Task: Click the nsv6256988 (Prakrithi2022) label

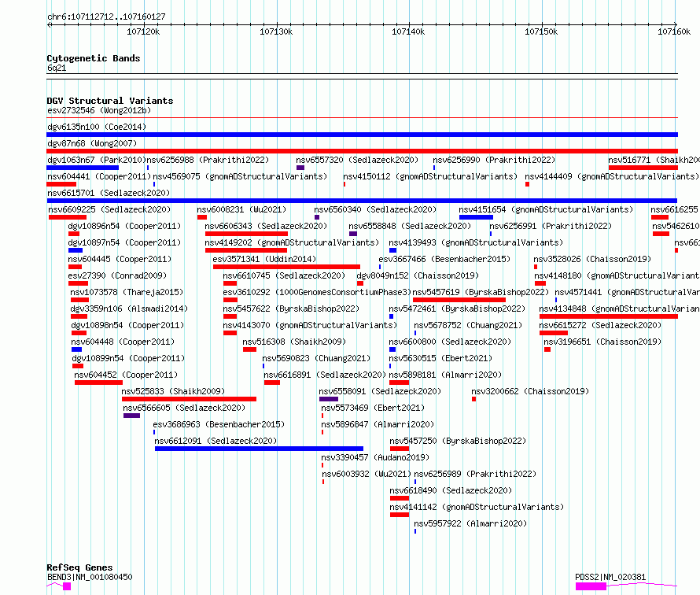Action: [208, 160]
